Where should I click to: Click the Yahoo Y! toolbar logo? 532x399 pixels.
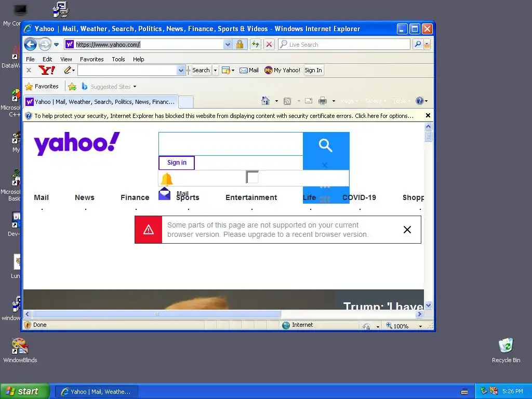[x=47, y=70]
